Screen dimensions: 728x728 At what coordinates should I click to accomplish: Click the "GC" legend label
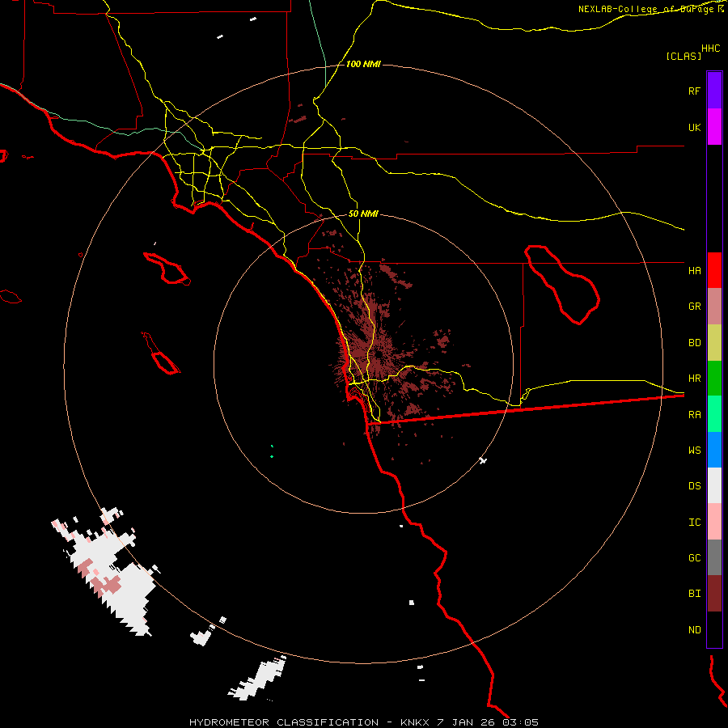(x=694, y=558)
